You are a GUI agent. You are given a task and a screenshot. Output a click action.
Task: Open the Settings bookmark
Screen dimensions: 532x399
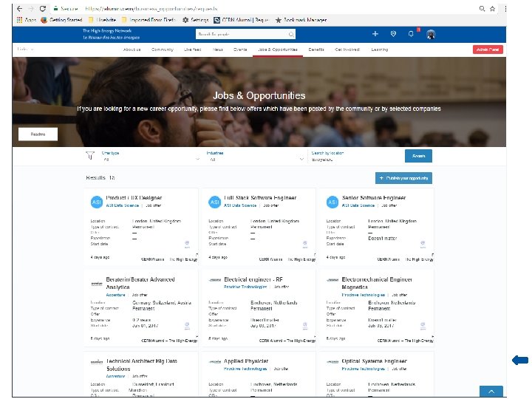pyautogui.click(x=196, y=20)
